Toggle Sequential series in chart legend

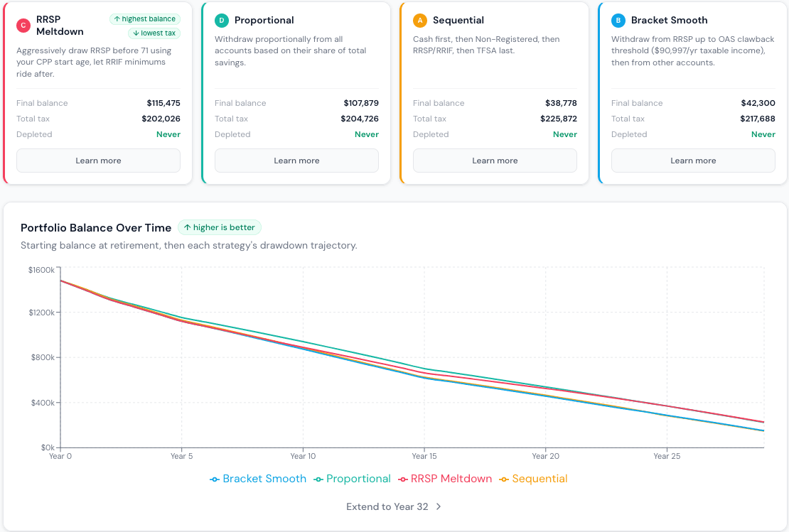[533, 479]
